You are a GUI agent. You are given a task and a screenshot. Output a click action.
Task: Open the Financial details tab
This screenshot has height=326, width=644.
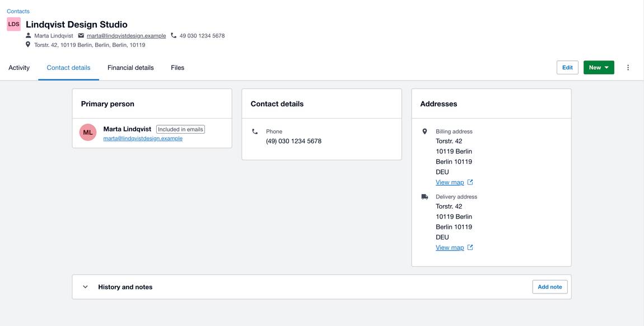tap(130, 68)
